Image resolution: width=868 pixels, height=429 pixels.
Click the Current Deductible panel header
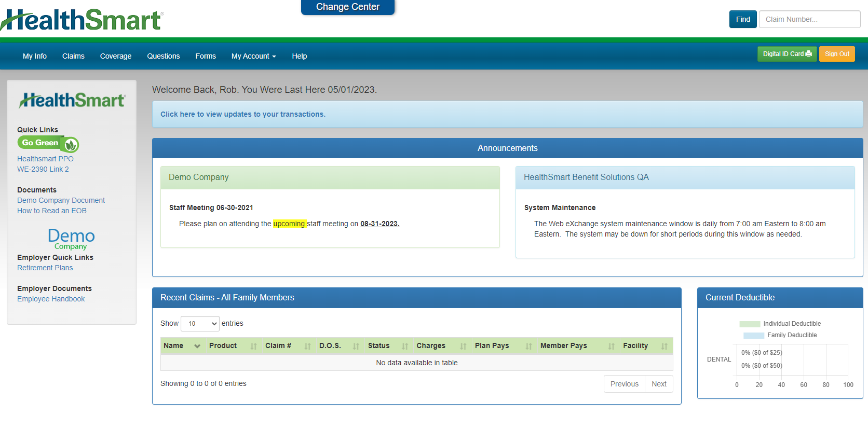780,298
